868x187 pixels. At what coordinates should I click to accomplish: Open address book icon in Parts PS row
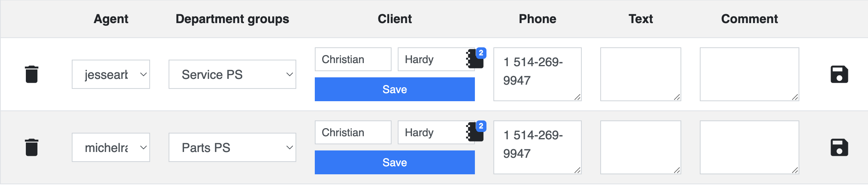pos(475,132)
